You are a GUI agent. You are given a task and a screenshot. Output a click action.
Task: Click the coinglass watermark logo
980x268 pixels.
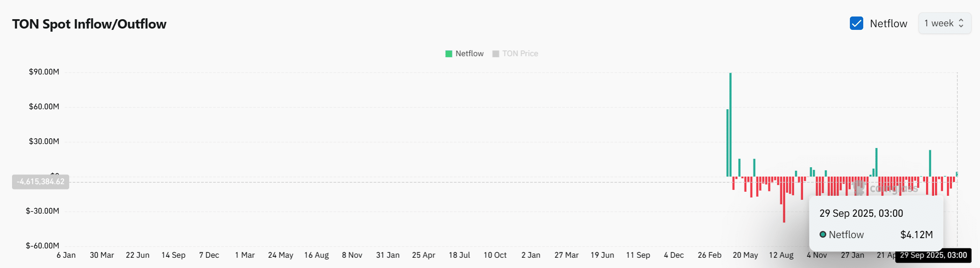point(860,188)
